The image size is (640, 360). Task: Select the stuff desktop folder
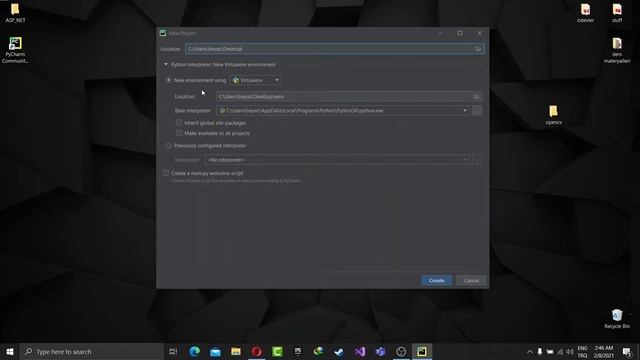point(617,13)
